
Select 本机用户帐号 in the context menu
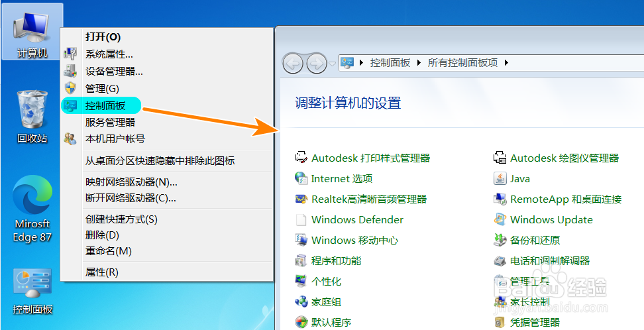tap(115, 139)
